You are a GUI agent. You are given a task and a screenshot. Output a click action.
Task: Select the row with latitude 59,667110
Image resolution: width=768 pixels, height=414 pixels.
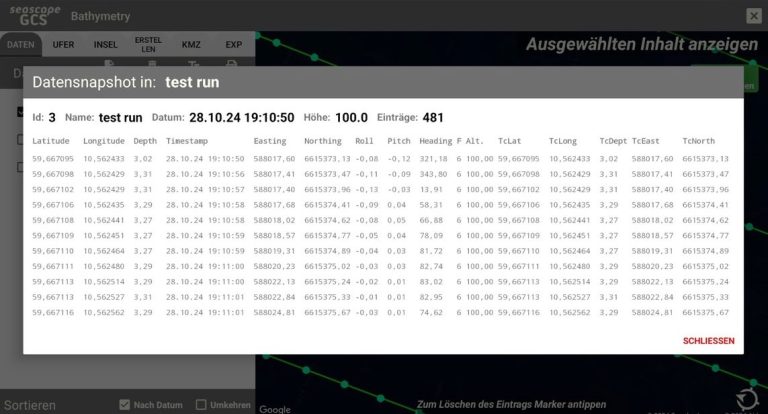tap(381, 251)
